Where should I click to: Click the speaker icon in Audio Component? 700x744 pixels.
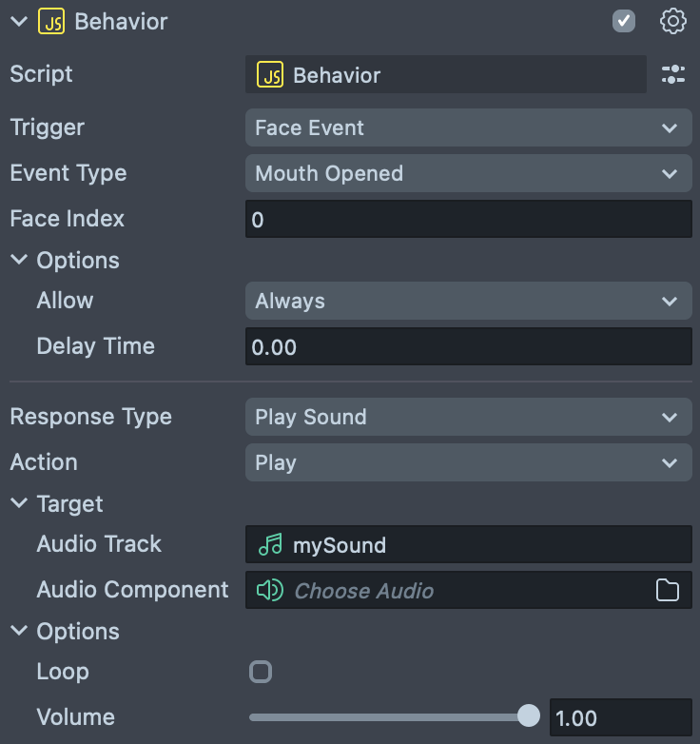pos(270,591)
